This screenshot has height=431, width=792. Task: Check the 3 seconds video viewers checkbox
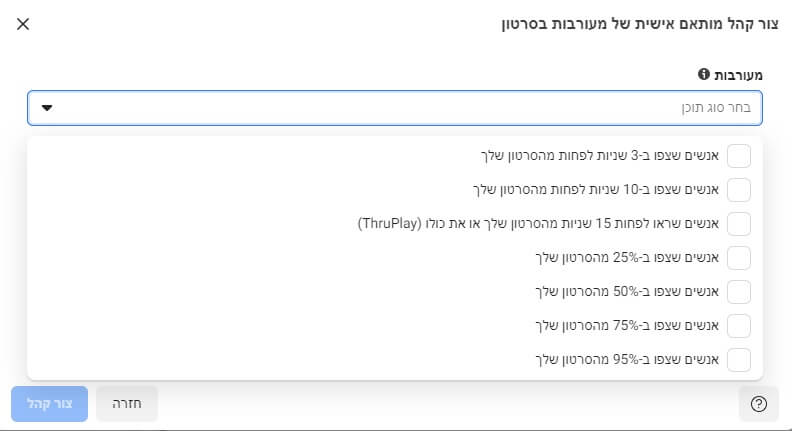point(738,156)
